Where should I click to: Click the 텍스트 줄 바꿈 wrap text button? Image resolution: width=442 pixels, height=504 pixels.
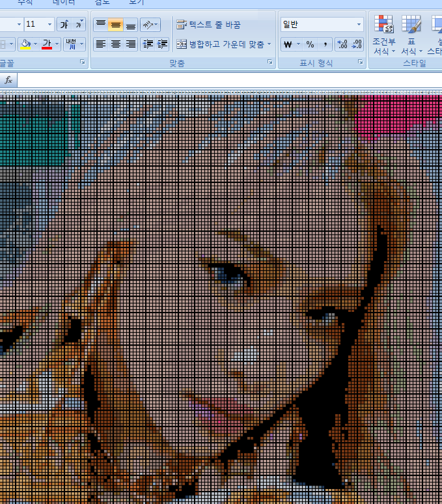(209, 25)
